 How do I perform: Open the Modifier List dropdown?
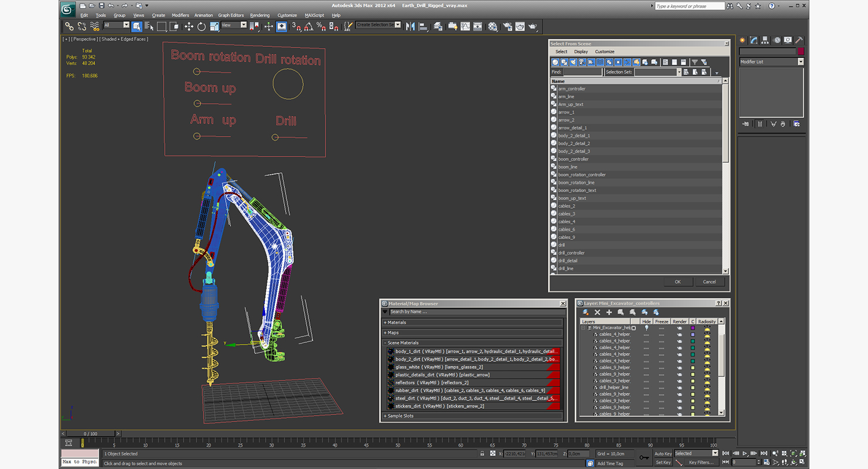pos(771,62)
